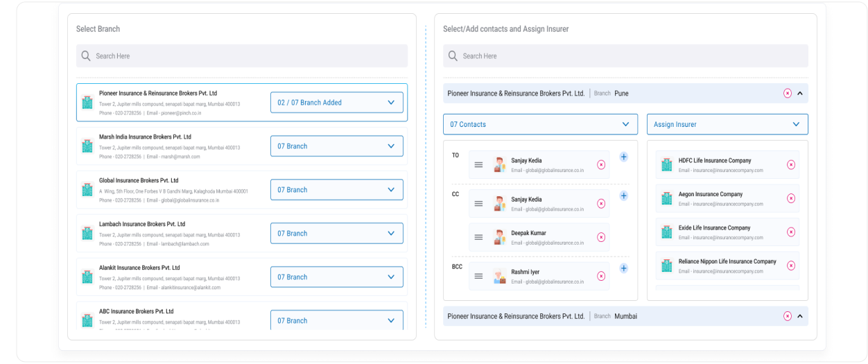Screen dimensions: 868x364
Task: Open Alankit Insurance 07 Branch dropdown
Action: pyautogui.click(x=337, y=277)
